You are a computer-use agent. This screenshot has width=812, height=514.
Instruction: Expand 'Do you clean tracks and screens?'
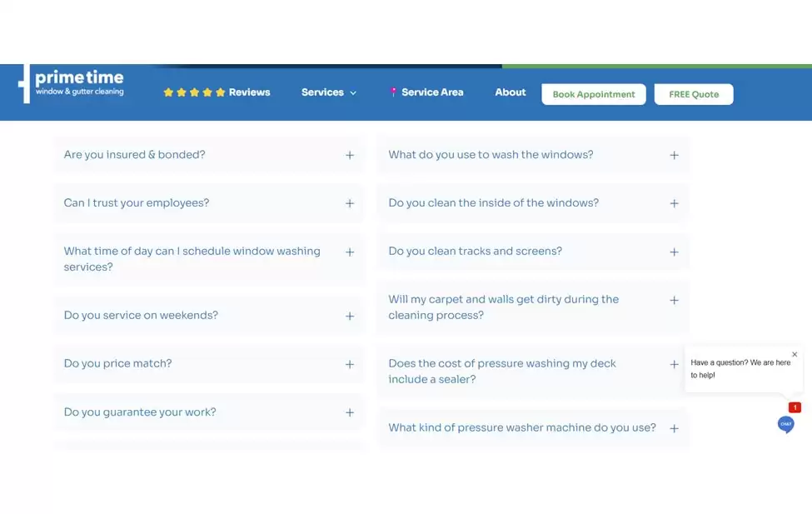pos(674,252)
